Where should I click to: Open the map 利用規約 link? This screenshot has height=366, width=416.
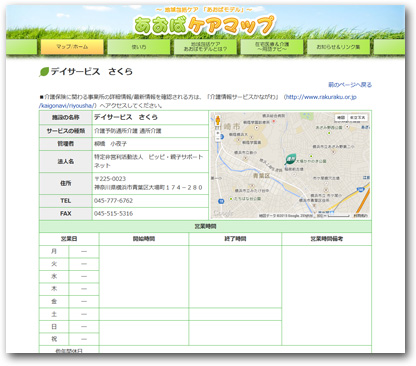click(360, 216)
